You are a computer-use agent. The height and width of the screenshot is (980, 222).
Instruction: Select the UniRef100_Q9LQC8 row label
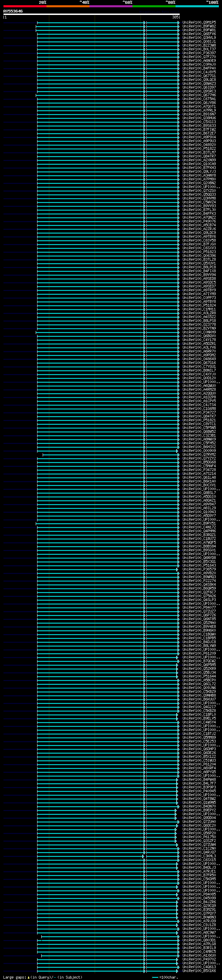click(x=199, y=80)
